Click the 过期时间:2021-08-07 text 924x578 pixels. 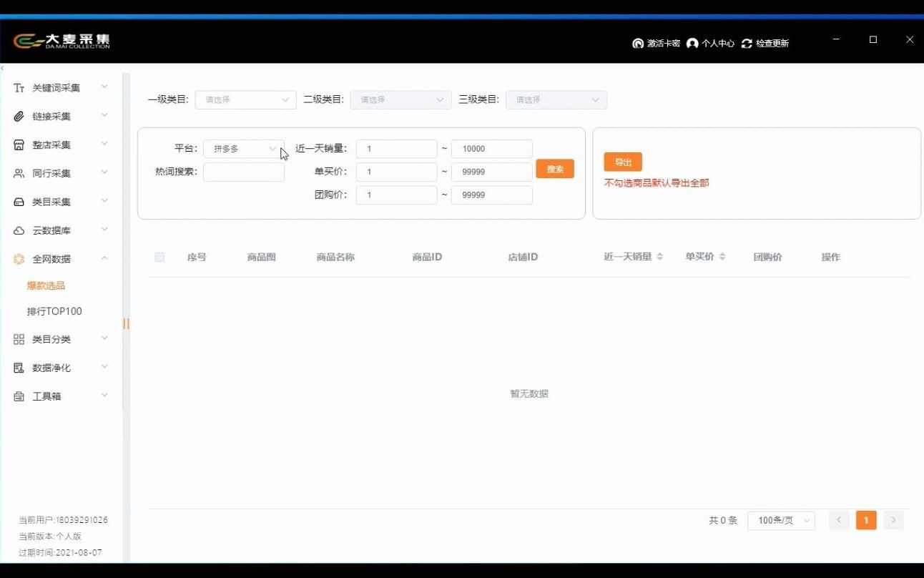point(60,553)
